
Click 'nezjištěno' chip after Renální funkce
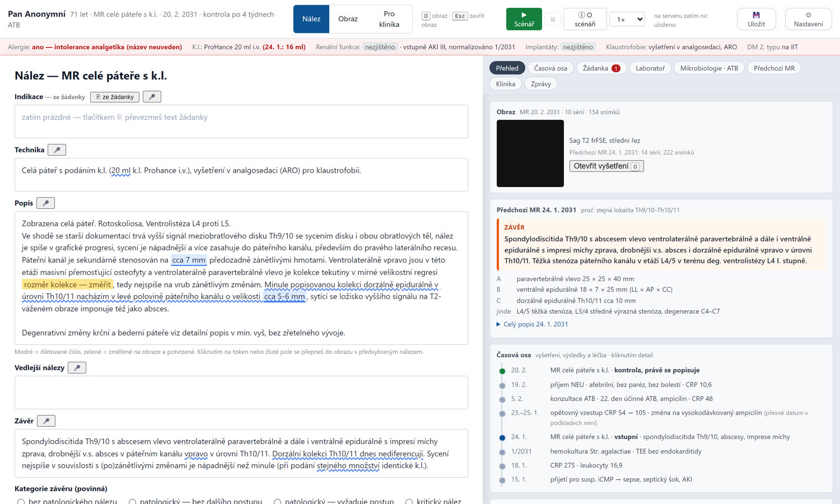click(380, 47)
